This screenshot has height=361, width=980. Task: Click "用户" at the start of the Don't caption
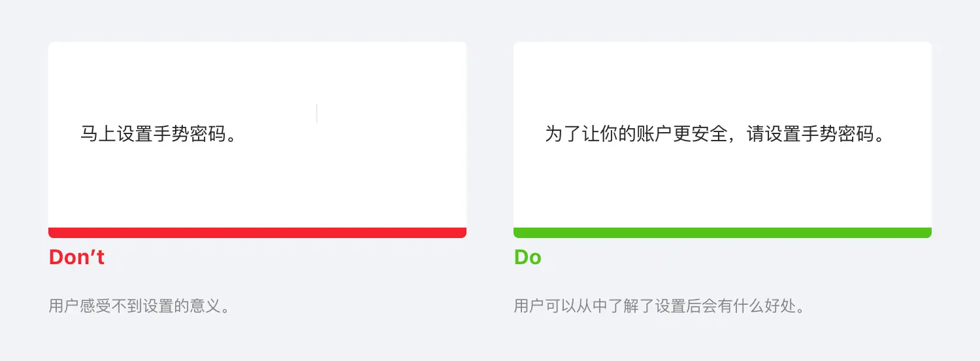[x=63, y=306]
